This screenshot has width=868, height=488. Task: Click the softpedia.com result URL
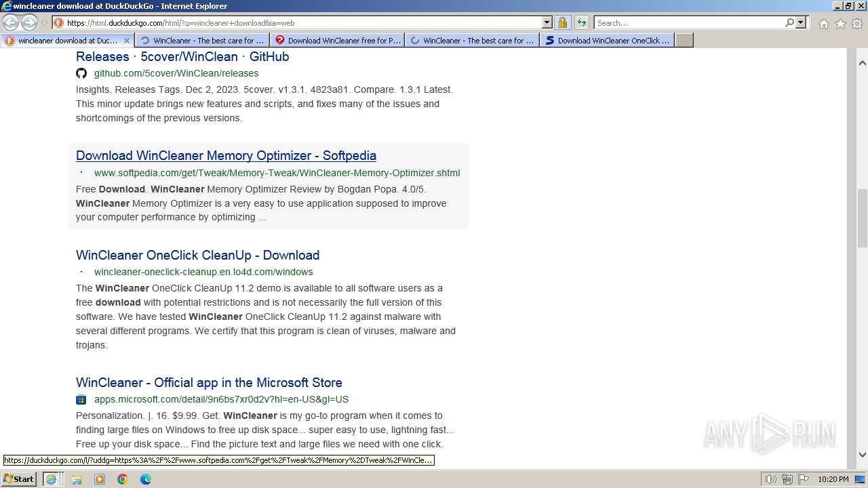click(x=277, y=173)
